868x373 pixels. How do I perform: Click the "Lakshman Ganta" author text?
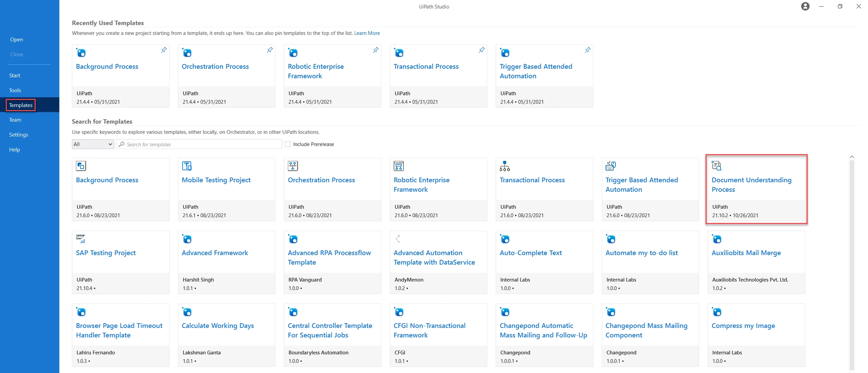202,353
